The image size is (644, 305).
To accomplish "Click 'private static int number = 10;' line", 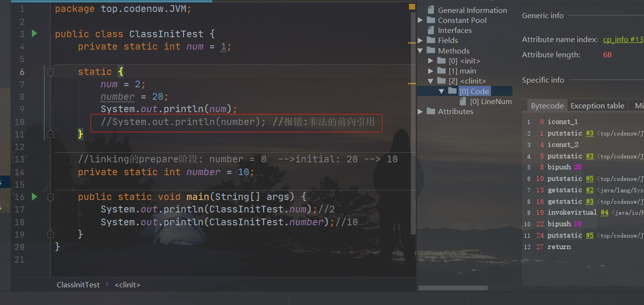I will point(166,172).
